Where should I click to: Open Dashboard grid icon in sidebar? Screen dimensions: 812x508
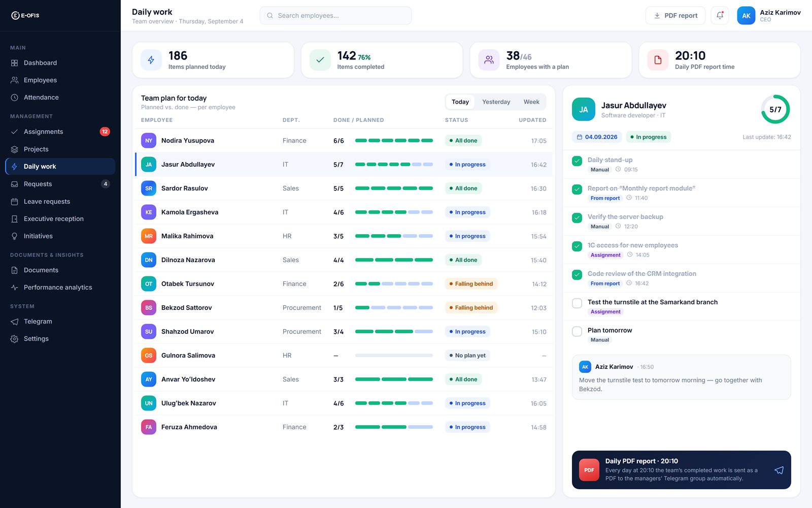pos(14,63)
